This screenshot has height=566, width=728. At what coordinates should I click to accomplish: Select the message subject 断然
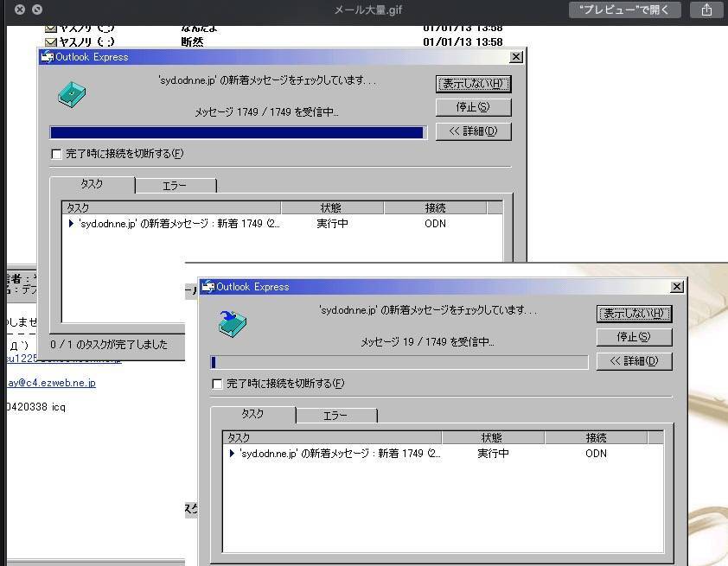[192, 41]
